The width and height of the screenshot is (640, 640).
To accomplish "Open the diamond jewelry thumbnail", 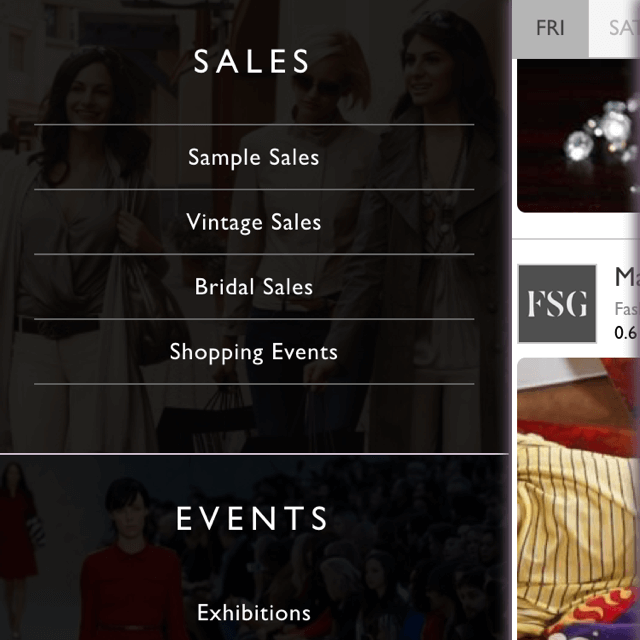I will 578,136.
